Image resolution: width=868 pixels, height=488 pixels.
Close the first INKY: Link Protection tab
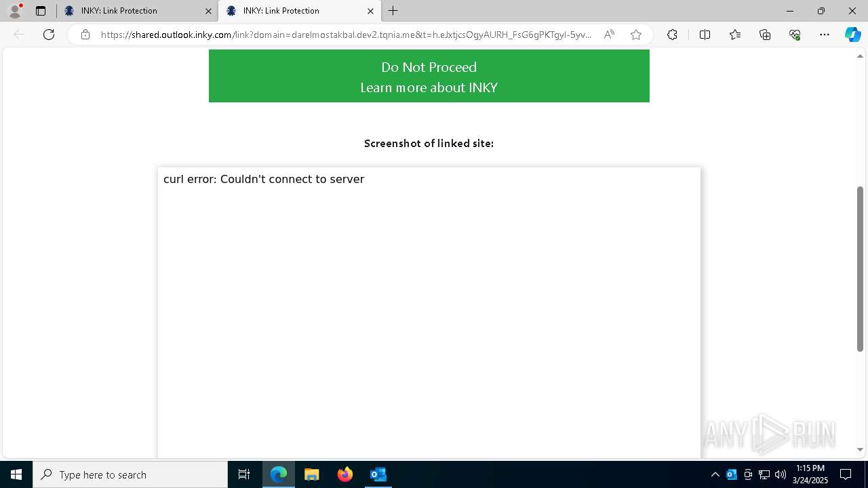pos(208,11)
